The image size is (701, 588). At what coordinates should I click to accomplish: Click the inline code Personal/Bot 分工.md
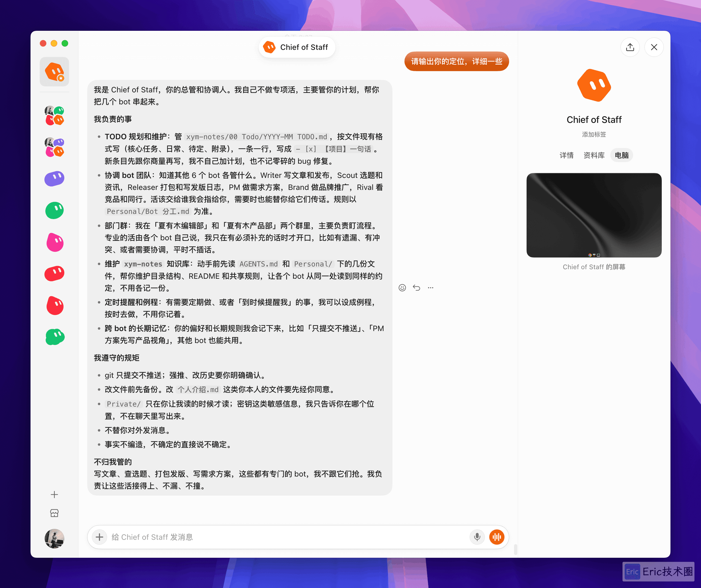(x=148, y=211)
